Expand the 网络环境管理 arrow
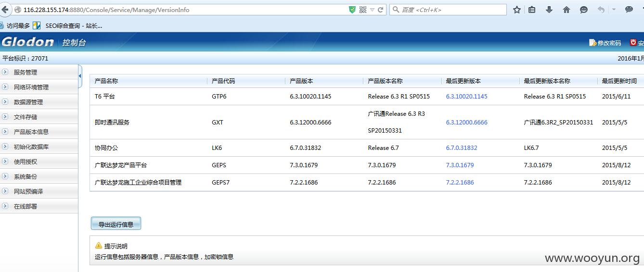The height and width of the screenshot is (272, 644). click(x=5, y=87)
